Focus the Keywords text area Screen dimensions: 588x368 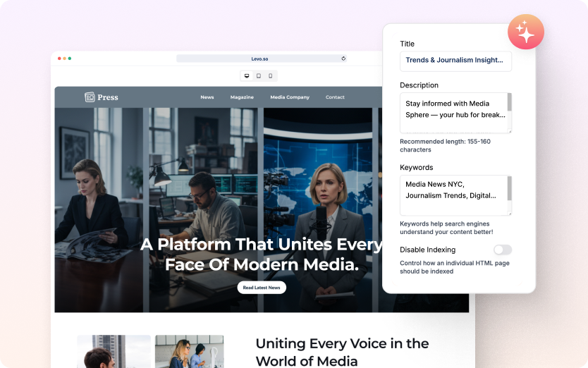coord(453,195)
